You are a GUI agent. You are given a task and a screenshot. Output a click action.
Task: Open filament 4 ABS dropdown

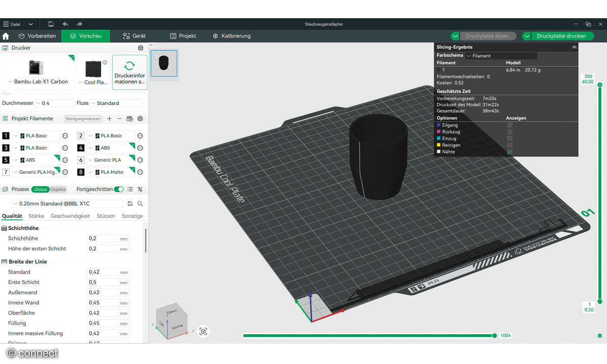tap(111, 148)
